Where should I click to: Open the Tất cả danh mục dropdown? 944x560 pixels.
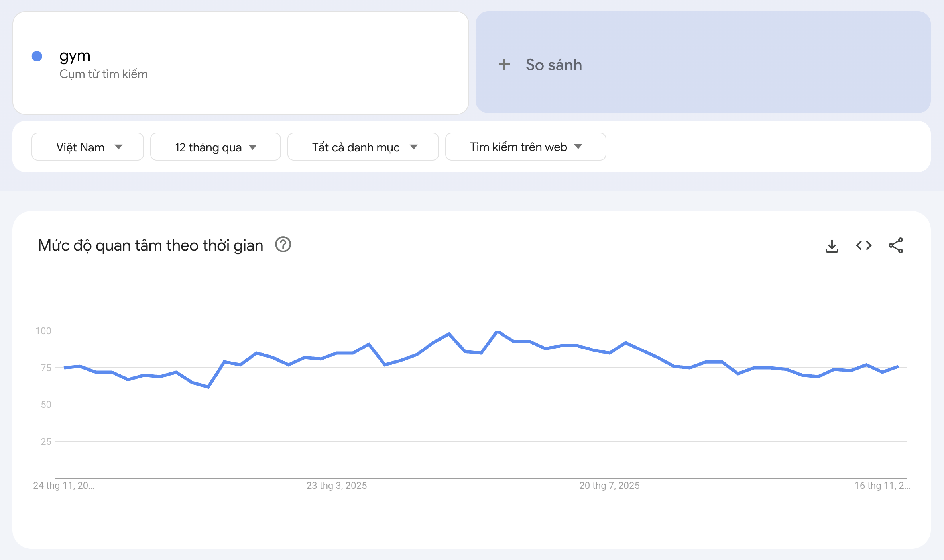coord(363,147)
